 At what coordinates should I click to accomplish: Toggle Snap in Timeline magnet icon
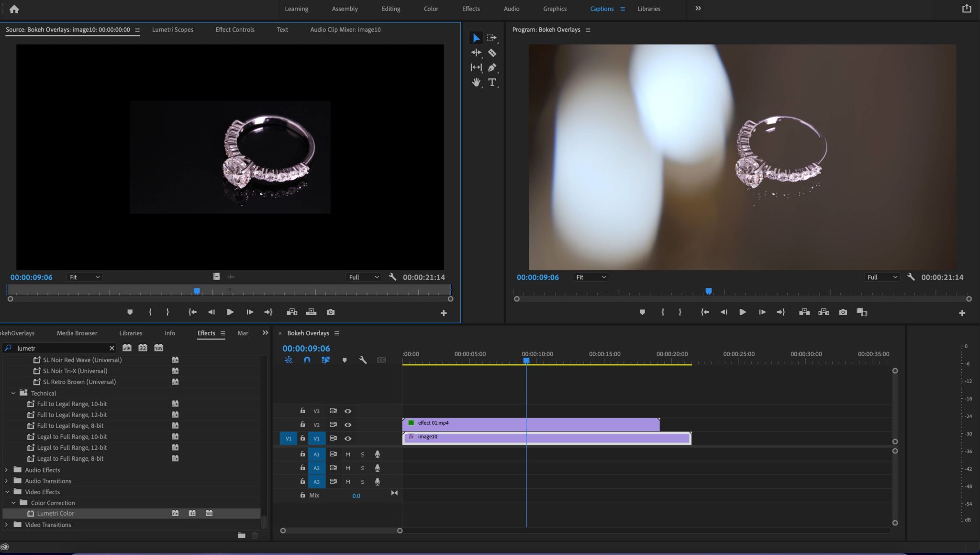point(307,360)
